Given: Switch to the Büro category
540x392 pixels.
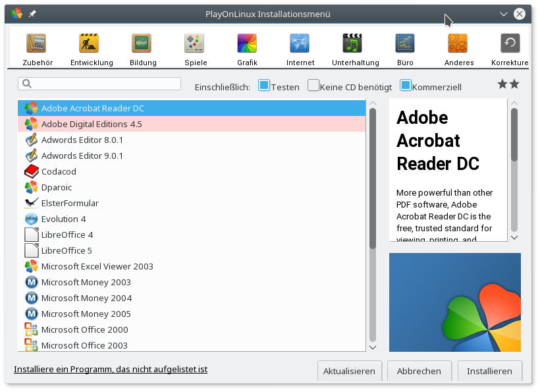Looking at the screenshot, I should pos(405,44).
